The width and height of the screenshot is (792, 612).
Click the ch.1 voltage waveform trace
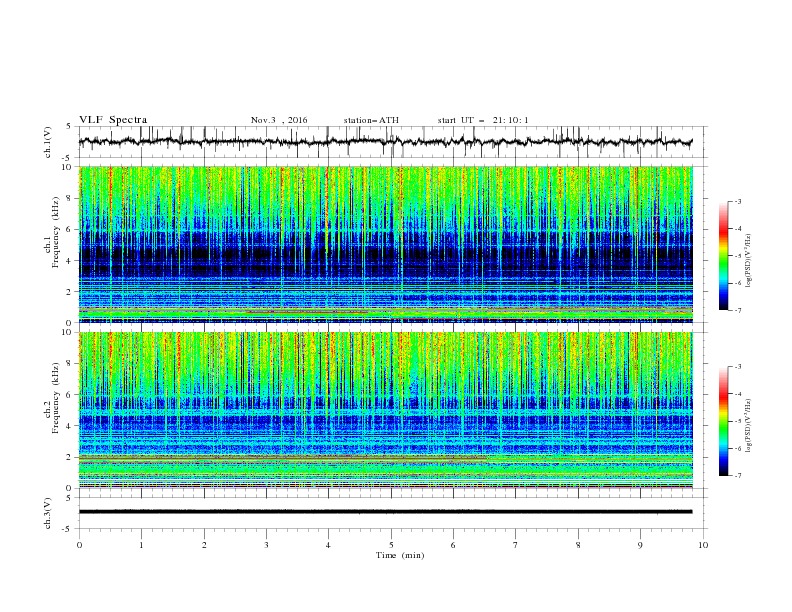[385, 142]
